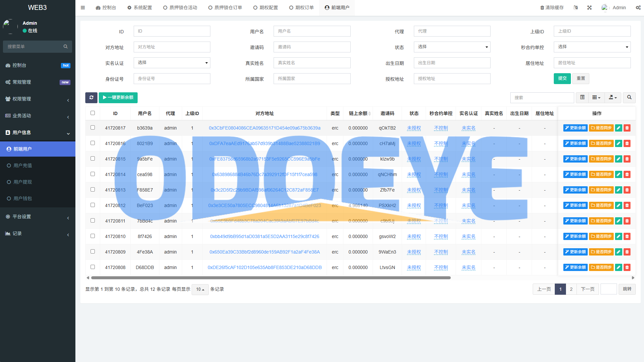Click the table refresh icon button

click(x=91, y=98)
